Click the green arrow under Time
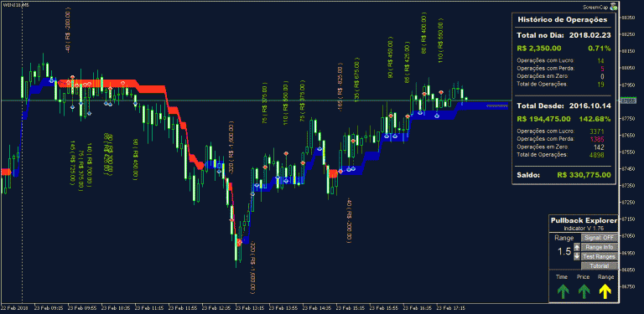This screenshot has height=314, width=644. [563, 291]
